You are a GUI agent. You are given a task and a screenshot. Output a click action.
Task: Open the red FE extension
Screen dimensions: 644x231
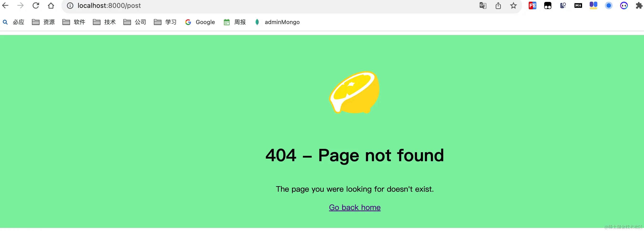point(533,5)
